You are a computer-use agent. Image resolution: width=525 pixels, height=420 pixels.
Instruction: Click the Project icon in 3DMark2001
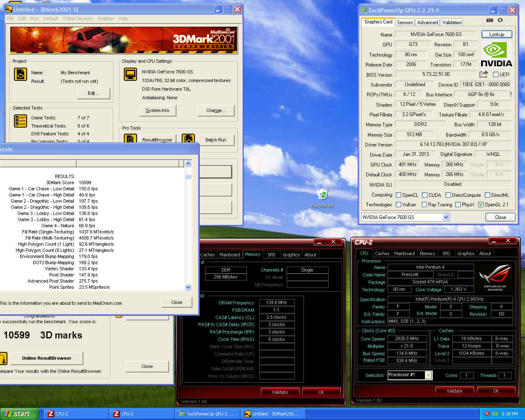click(21, 74)
